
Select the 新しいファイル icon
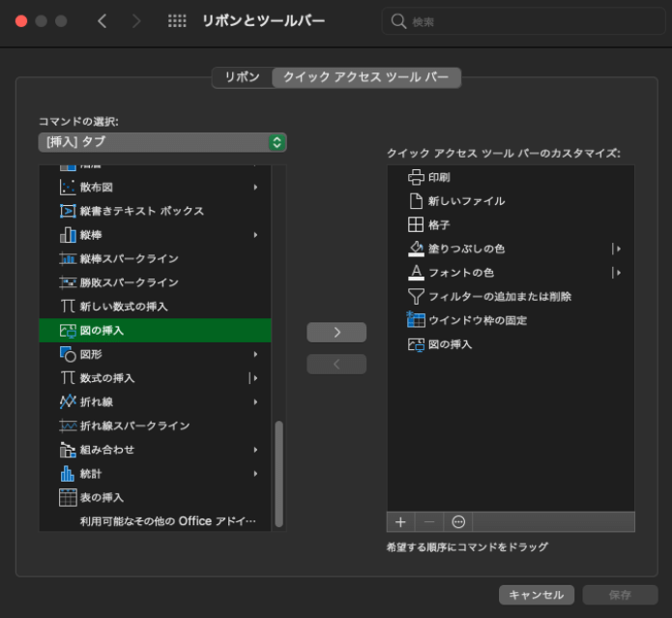[x=416, y=201]
